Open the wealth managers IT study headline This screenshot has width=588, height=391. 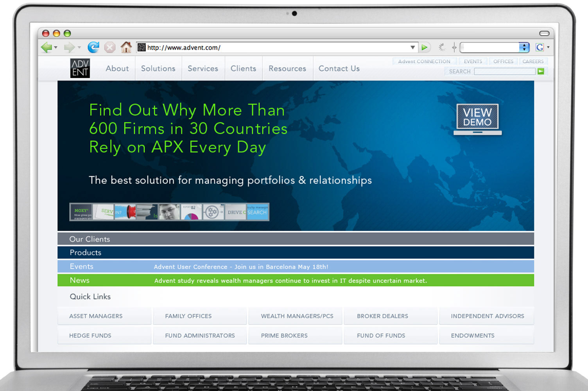(290, 280)
